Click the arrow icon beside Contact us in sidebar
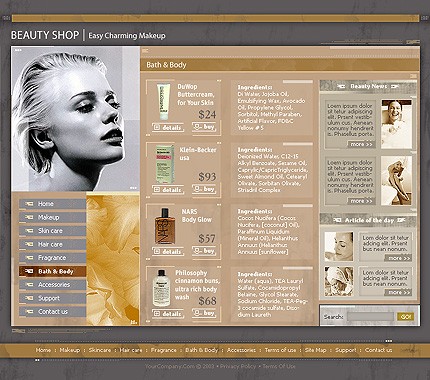 click(29, 312)
